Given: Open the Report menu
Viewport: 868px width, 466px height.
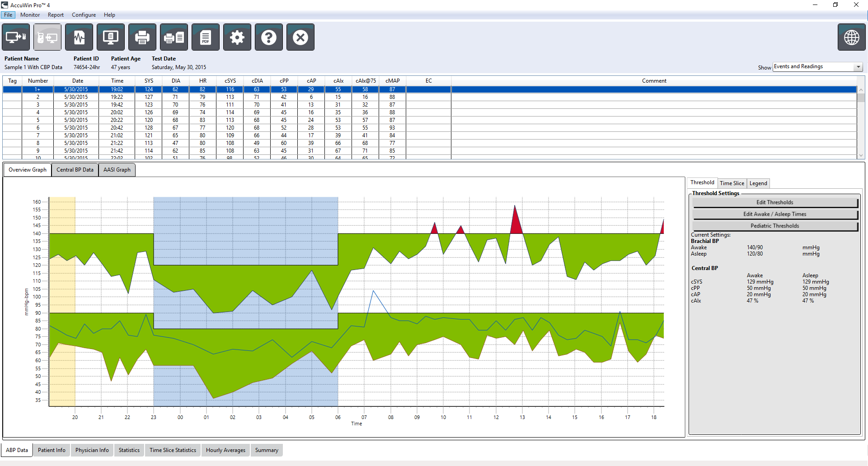Looking at the screenshot, I should pyautogui.click(x=56, y=15).
